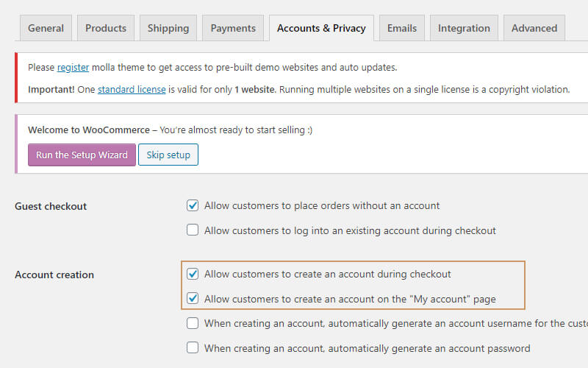Image resolution: width=588 pixels, height=368 pixels.
Task: Uncheck create an account during checkout
Action: click(193, 274)
